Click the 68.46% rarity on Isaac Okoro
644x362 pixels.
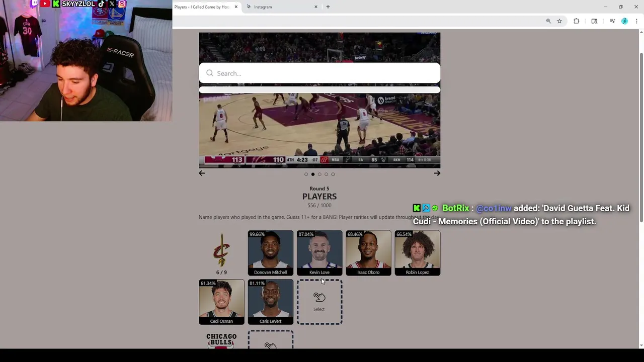[355, 234]
